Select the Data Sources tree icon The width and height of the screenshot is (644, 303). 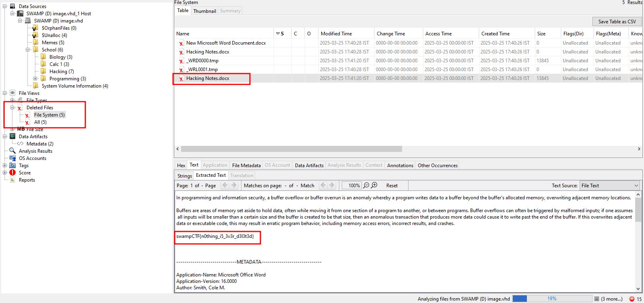tap(12, 6)
